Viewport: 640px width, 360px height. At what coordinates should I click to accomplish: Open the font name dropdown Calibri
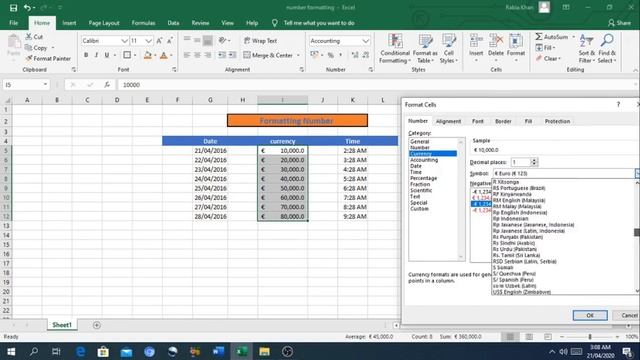[x=124, y=41]
